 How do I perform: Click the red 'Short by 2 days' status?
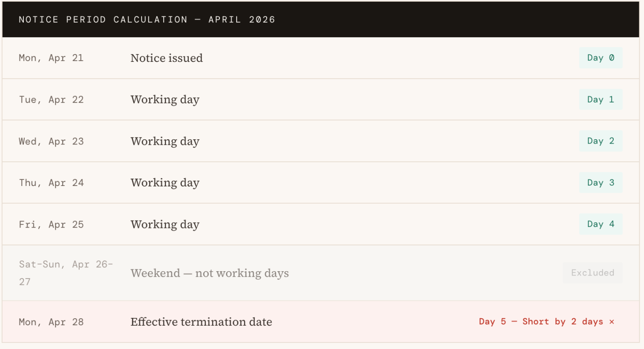(x=563, y=322)
